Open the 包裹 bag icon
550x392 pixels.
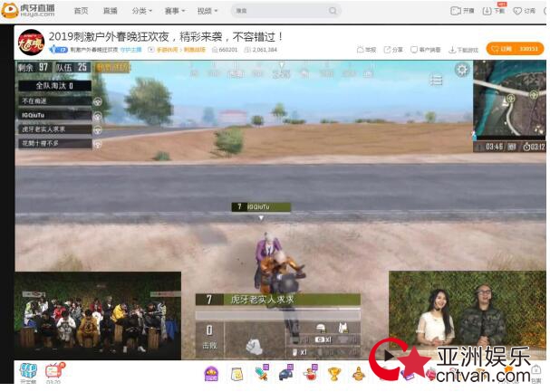[x=536, y=374]
